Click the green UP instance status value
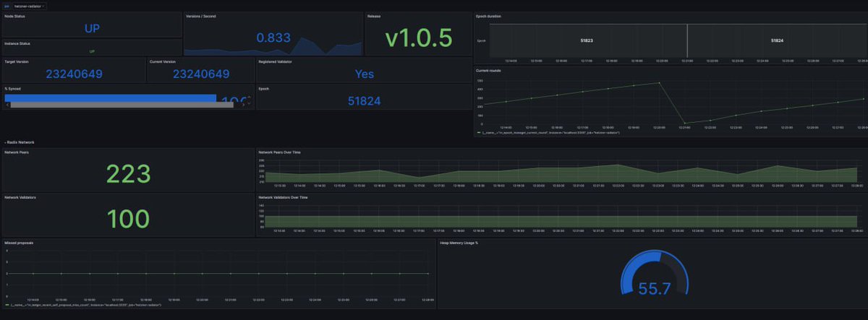The image size is (868, 320). click(92, 51)
